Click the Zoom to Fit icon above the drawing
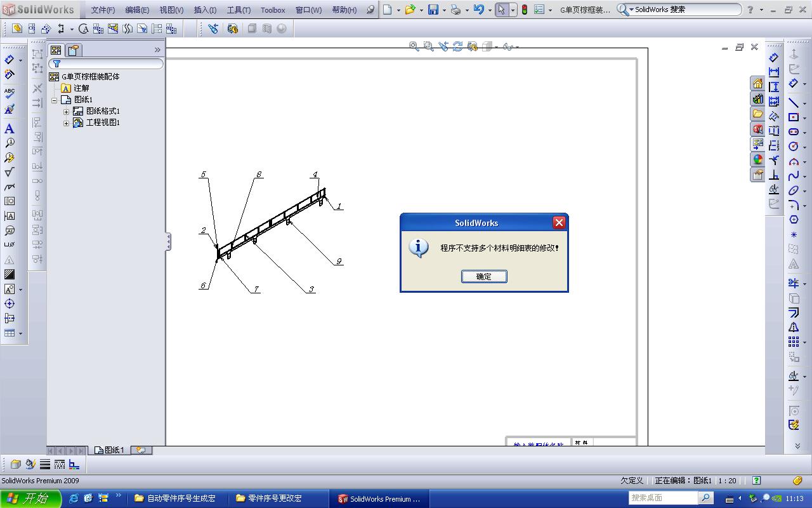This screenshot has width=812, height=508. [414, 46]
